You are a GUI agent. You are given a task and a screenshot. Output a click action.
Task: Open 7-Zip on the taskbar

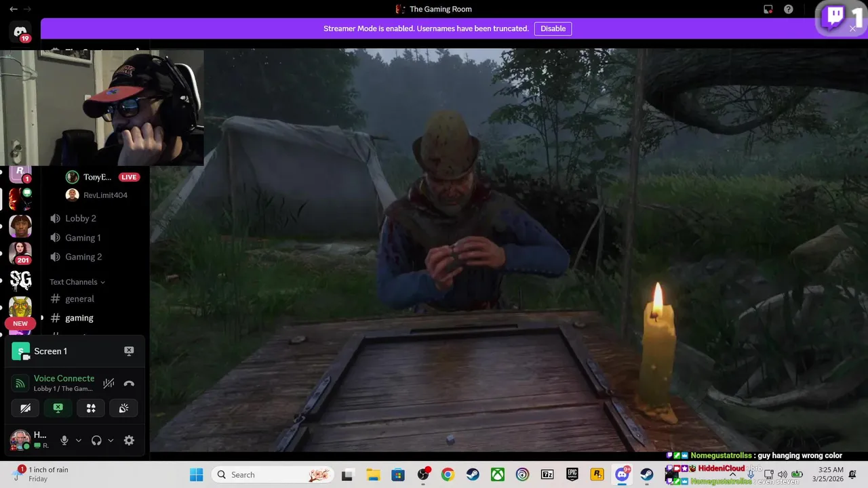click(547, 474)
